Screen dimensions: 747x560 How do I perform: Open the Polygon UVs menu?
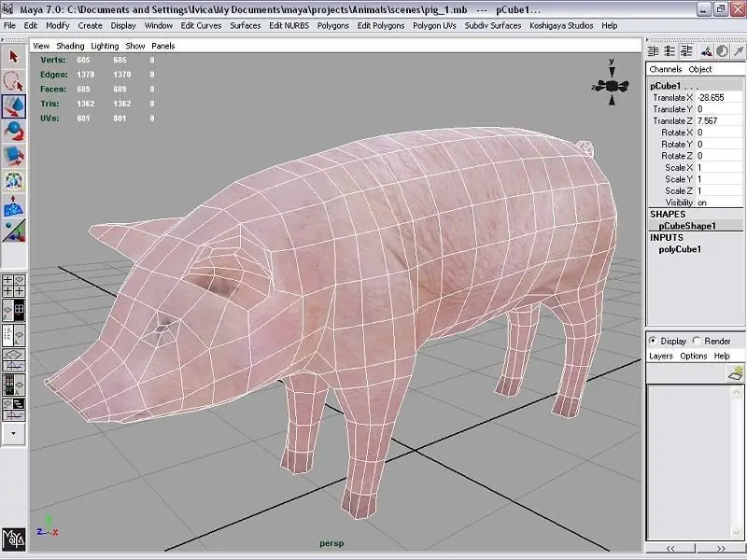434,26
